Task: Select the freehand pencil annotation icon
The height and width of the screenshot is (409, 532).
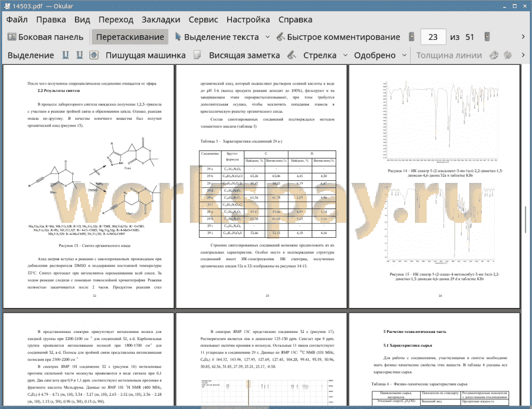Action: pyautogui.click(x=292, y=55)
